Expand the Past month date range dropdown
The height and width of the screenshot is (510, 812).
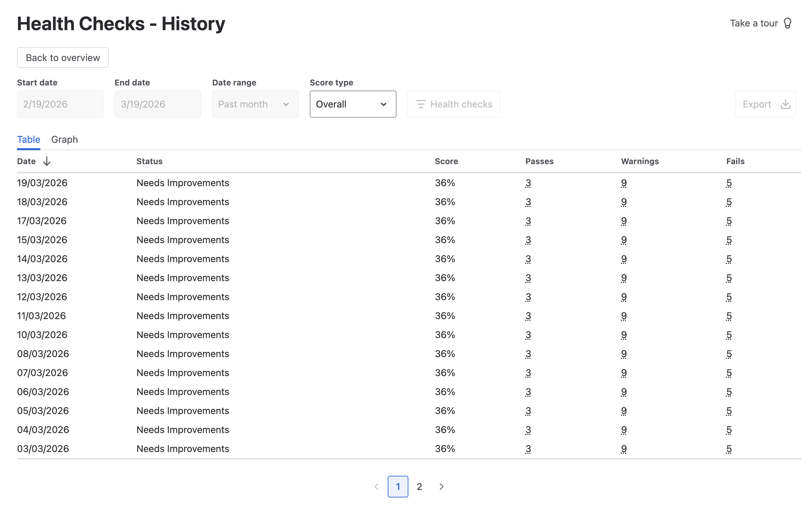(x=255, y=104)
